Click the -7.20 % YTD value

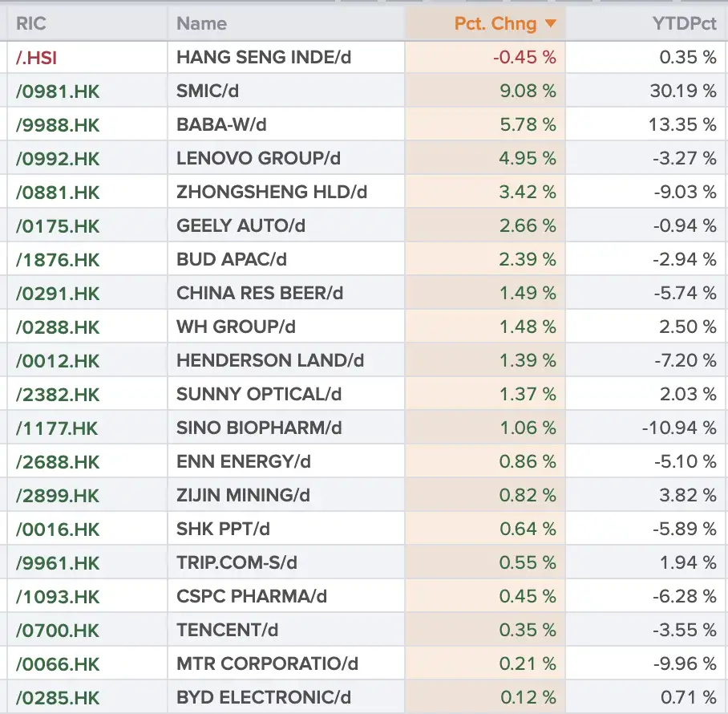click(686, 360)
